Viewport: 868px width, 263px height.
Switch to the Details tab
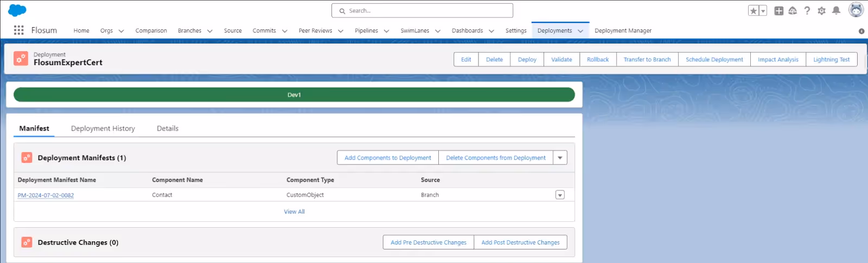(168, 129)
